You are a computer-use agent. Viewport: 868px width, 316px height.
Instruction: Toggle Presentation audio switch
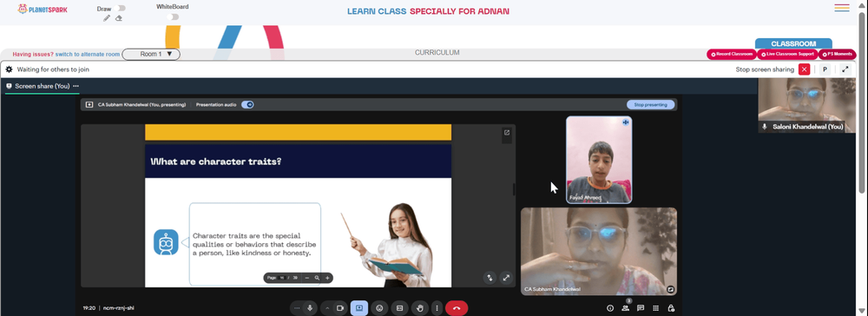tap(247, 104)
